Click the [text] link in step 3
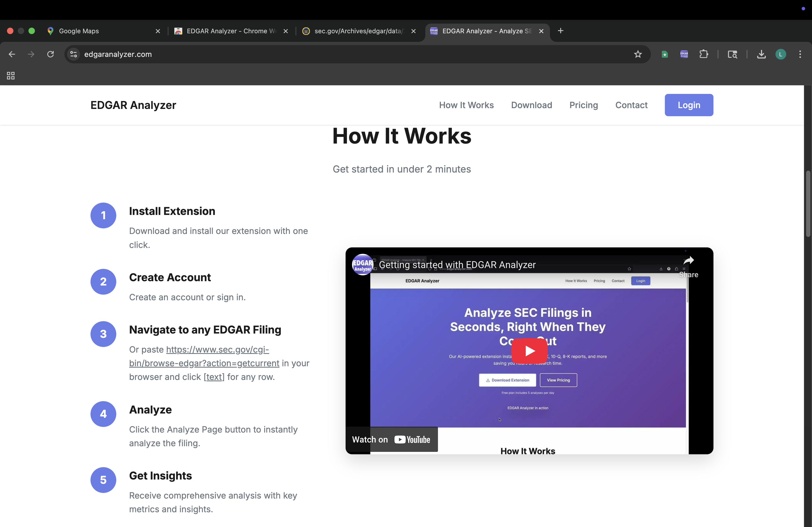The image size is (812, 527). click(214, 377)
